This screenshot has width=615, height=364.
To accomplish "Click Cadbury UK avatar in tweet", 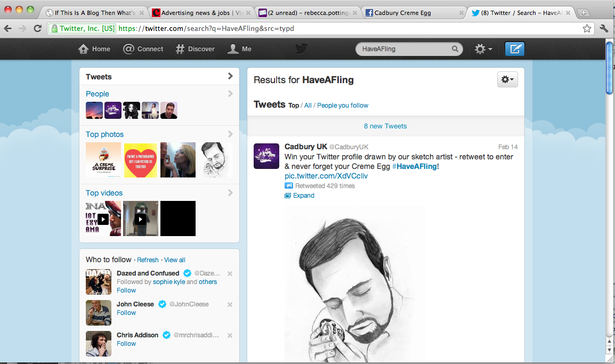I will point(266,156).
